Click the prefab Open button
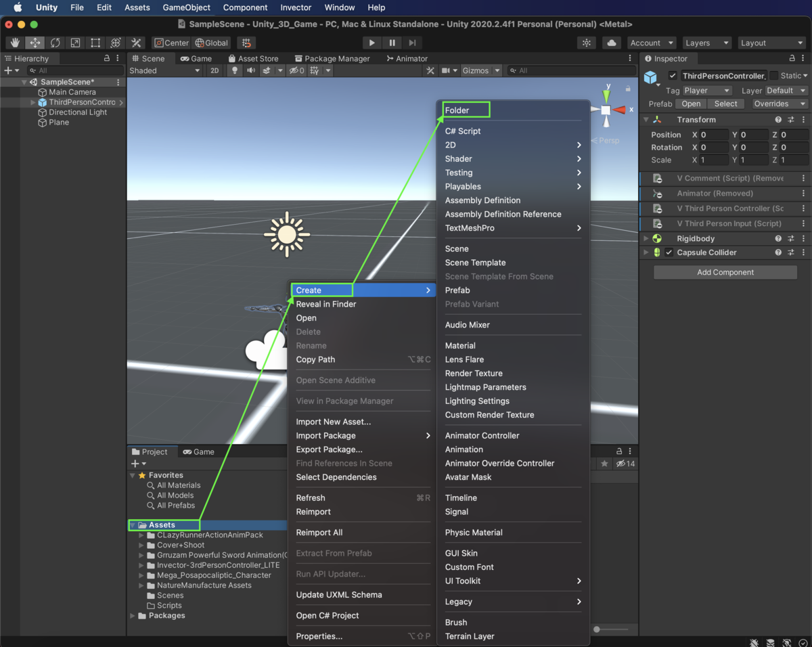 [x=691, y=104]
